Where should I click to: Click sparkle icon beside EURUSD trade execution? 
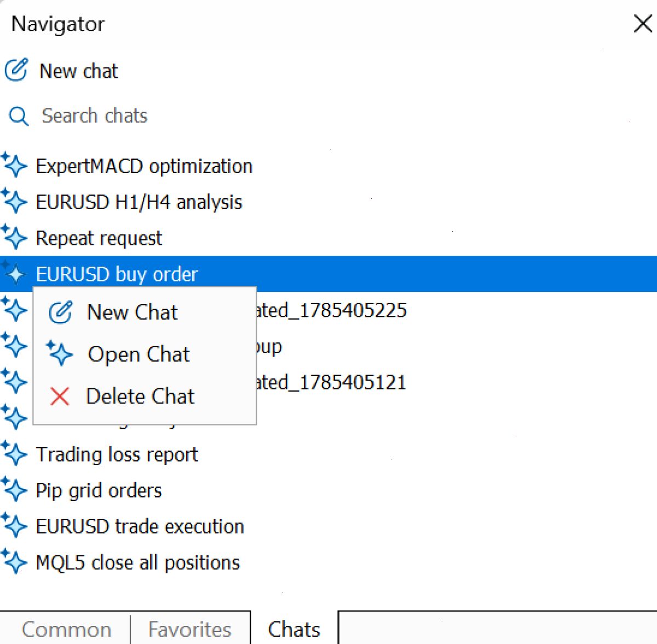[14, 526]
